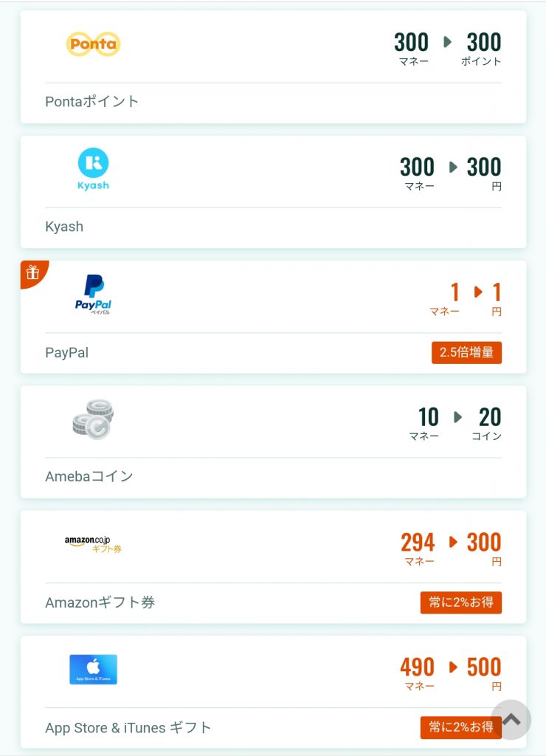Open the Kyash text label

[x=64, y=227]
